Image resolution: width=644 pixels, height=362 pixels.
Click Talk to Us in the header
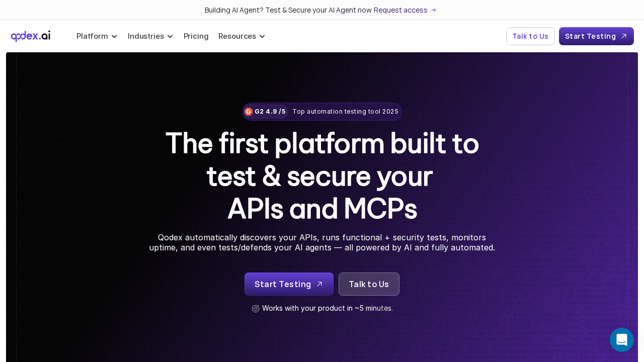pos(530,36)
